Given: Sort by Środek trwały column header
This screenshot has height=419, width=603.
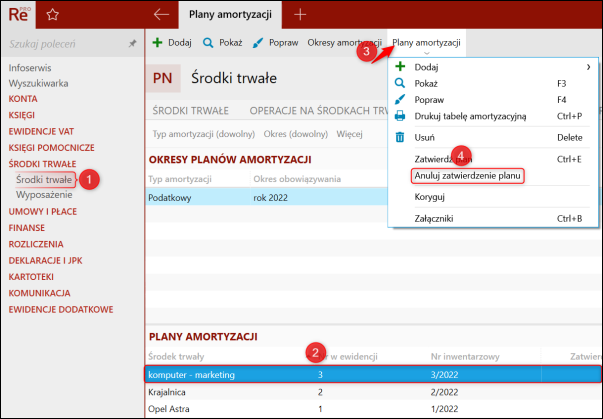Looking at the screenshot, I should coord(176,357).
